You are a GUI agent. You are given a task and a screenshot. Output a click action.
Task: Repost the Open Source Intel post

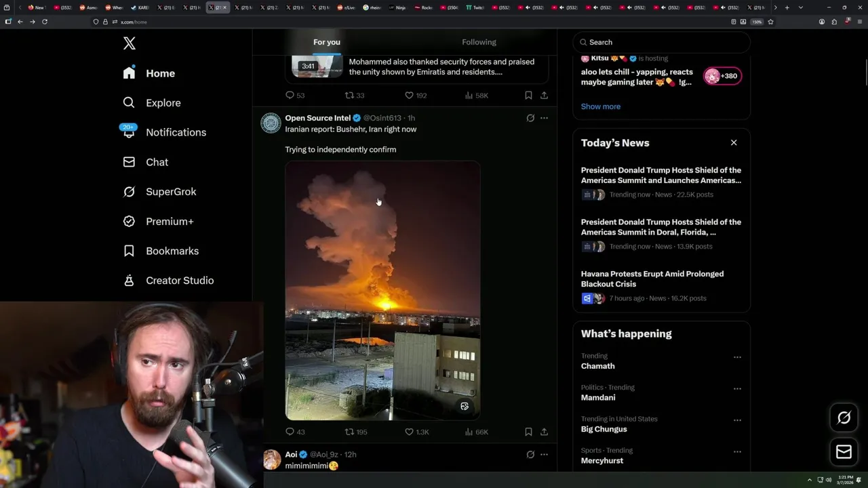356,432
